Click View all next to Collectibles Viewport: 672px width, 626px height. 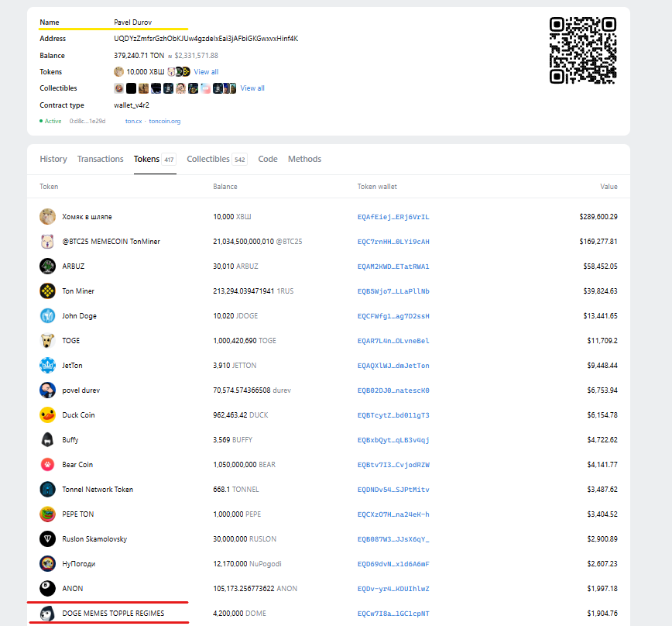(x=252, y=88)
